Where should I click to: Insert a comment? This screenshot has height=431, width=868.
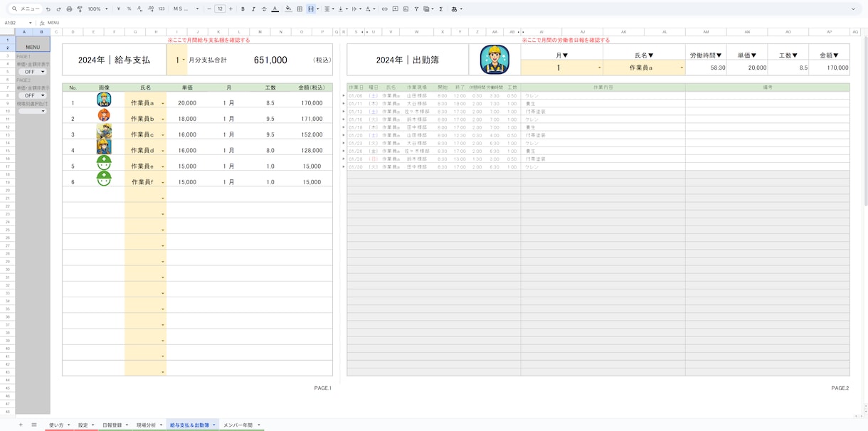tap(396, 9)
